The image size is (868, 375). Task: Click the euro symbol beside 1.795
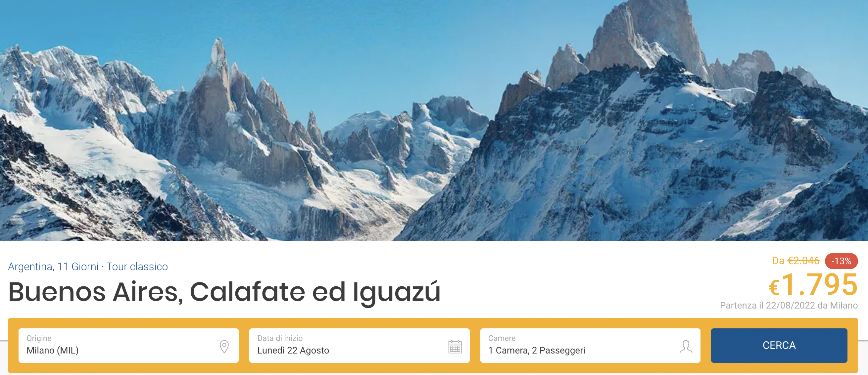(x=774, y=288)
